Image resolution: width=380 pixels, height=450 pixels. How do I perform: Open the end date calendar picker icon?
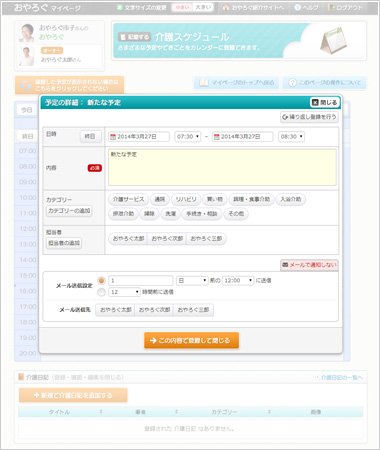217,137
